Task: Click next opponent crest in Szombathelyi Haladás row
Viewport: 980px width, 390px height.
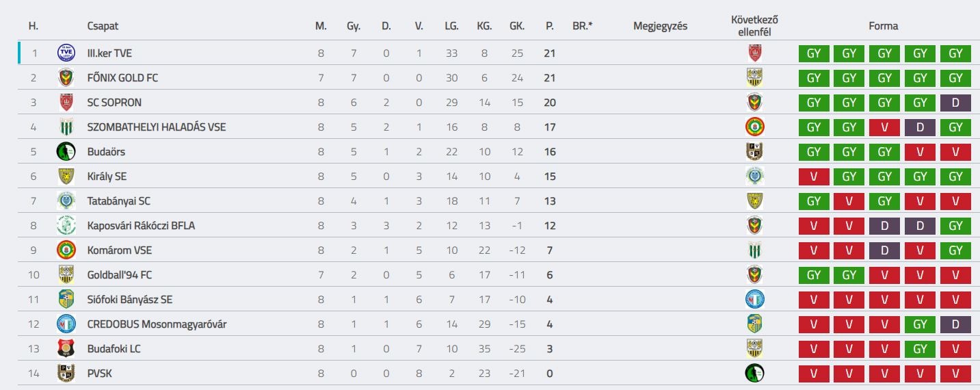Action: 754,127
